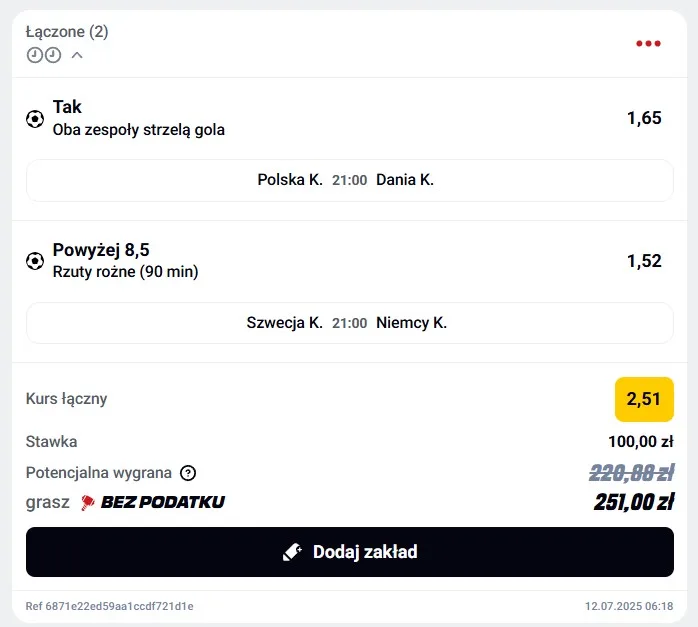The image size is (698, 627).
Task: Click the 100,00 zł stake amount
Action: pyautogui.click(x=641, y=441)
